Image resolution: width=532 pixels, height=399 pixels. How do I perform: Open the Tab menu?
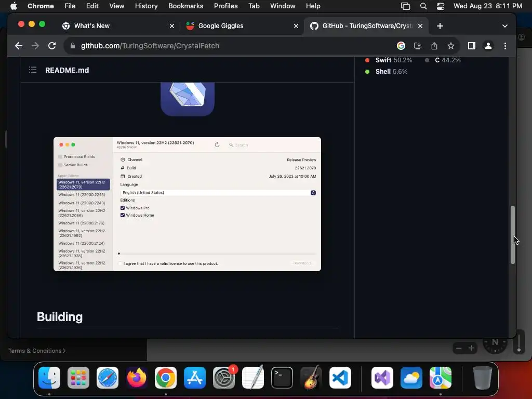254,6
